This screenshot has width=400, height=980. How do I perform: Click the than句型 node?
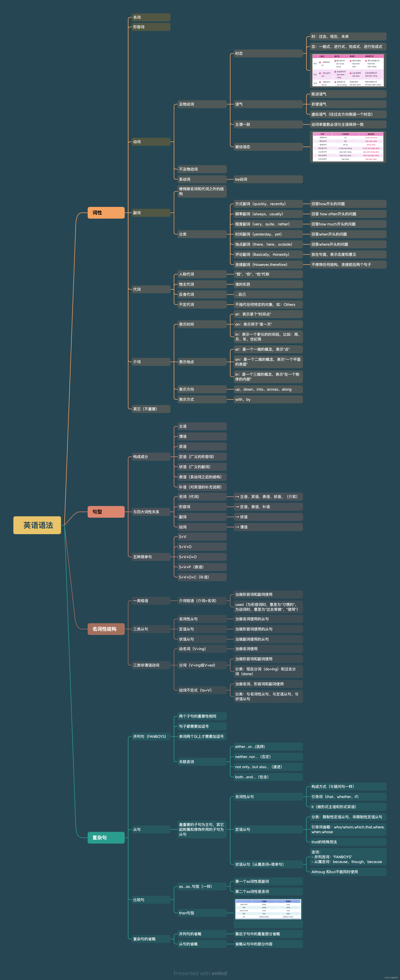pyautogui.click(x=202, y=913)
